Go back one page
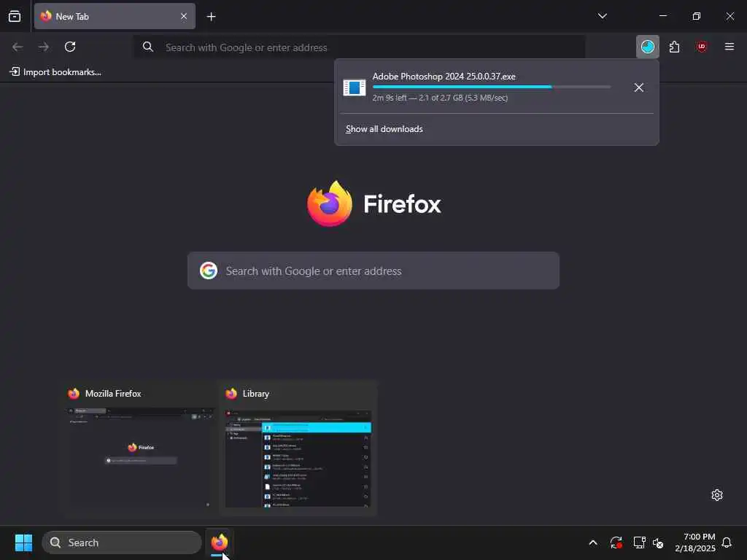The height and width of the screenshot is (560, 747). point(18,47)
